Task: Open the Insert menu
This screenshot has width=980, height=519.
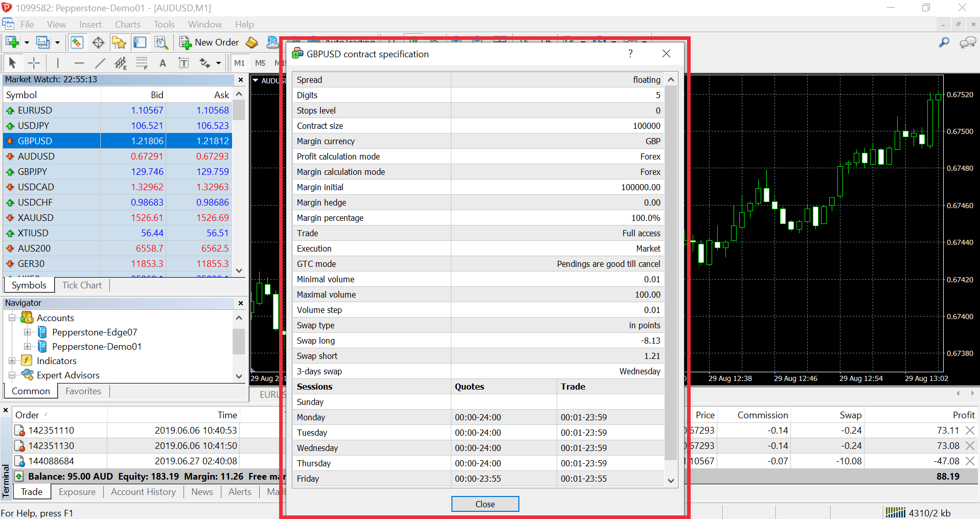Action: click(x=90, y=25)
